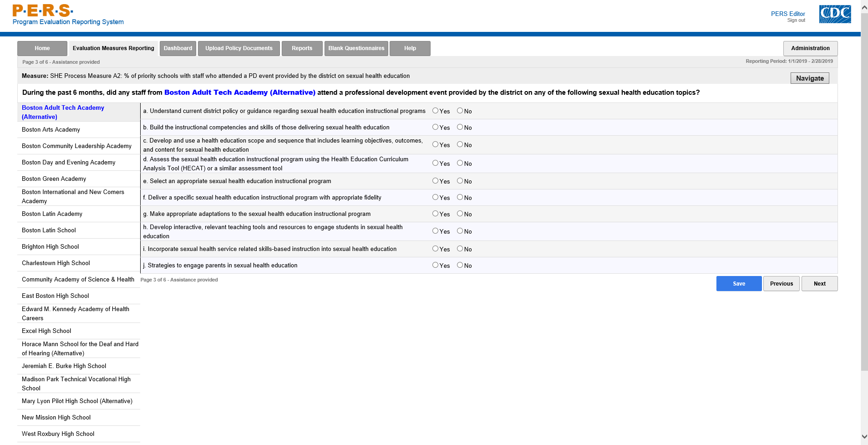
Task: Open the Reports tab
Action: pos(302,48)
